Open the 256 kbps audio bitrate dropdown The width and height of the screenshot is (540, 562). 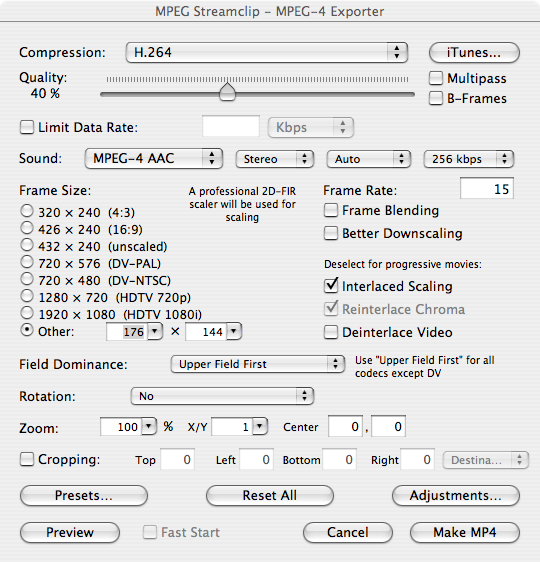click(469, 159)
